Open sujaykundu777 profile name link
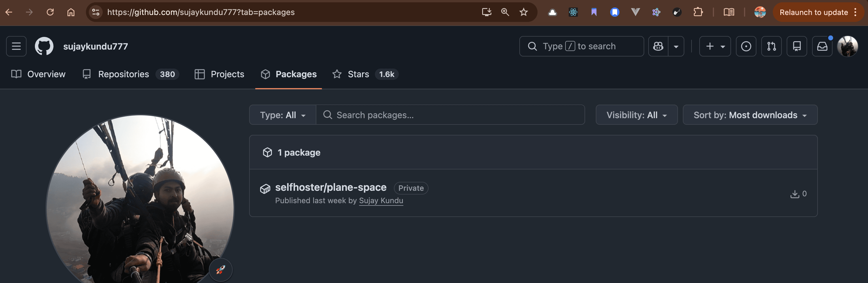Image resolution: width=868 pixels, height=283 pixels. pyautogui.click(x=96, y=46)
